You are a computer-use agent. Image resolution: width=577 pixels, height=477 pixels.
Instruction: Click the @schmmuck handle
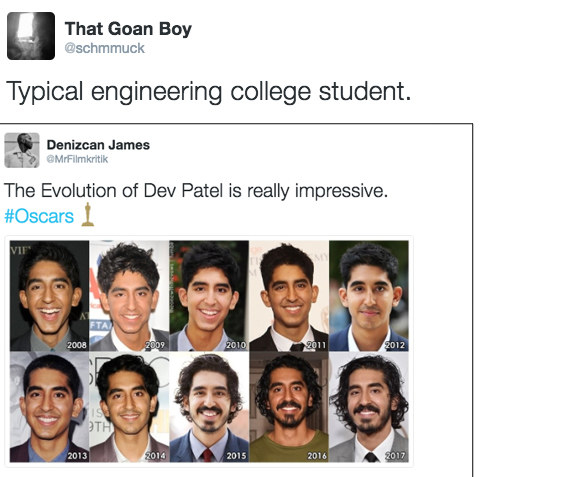pos(105,48)
